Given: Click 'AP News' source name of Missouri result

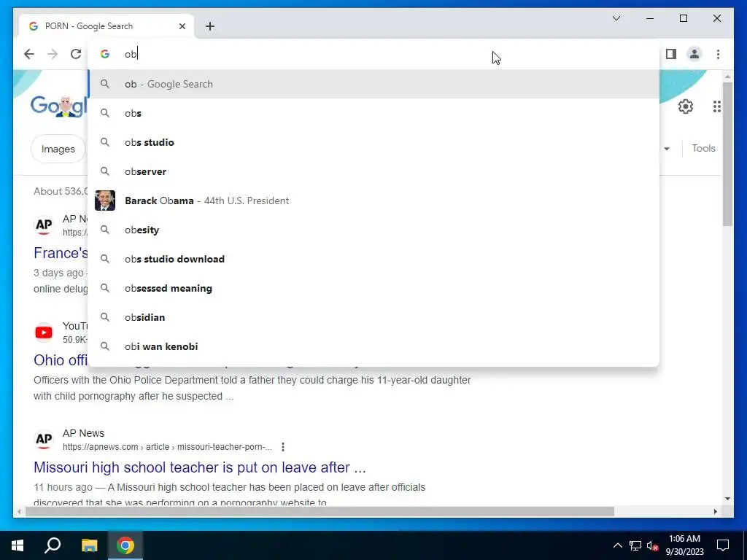Looking at the screenshot, I should 83,433.
